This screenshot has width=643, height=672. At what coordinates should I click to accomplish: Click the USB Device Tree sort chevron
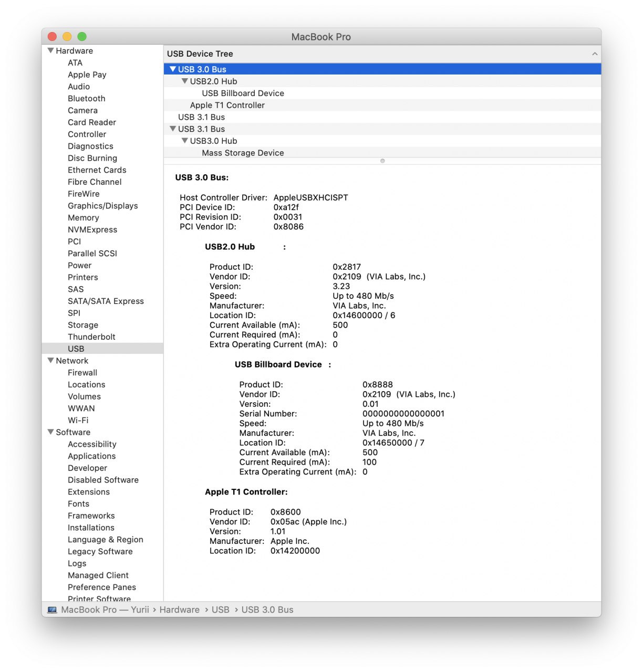pos(595,54)
